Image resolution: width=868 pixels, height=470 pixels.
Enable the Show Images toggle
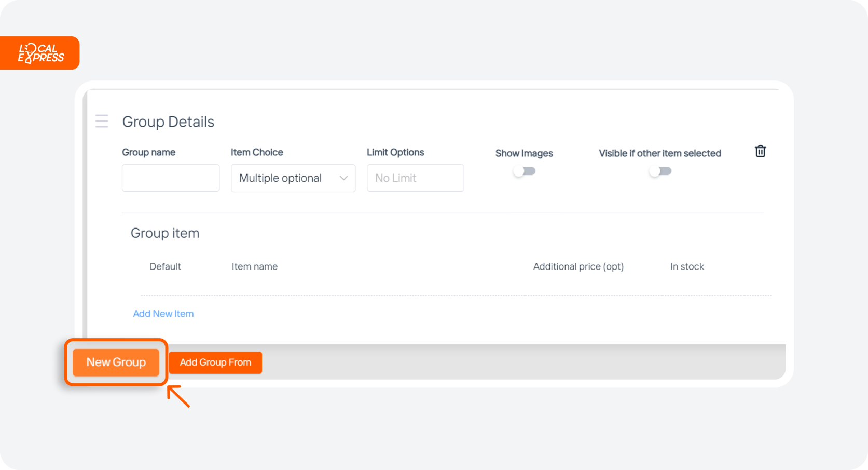tap(524, 171)
